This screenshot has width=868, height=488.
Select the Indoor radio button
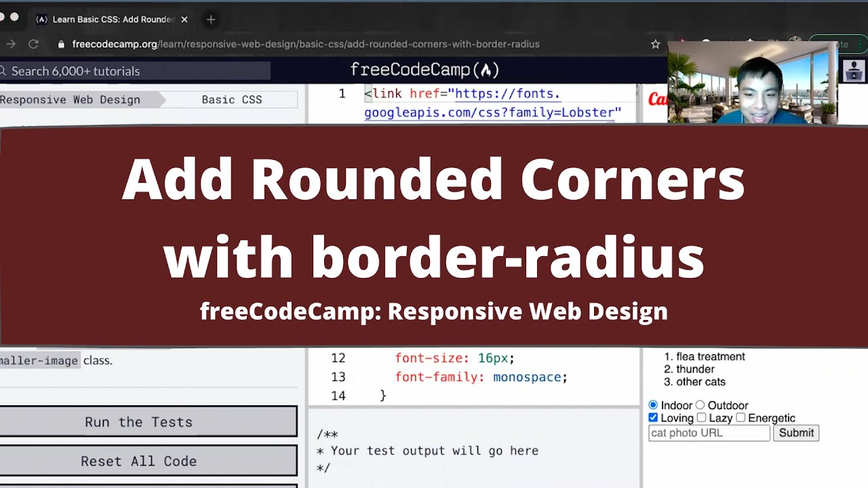click(x=653, y=405)
